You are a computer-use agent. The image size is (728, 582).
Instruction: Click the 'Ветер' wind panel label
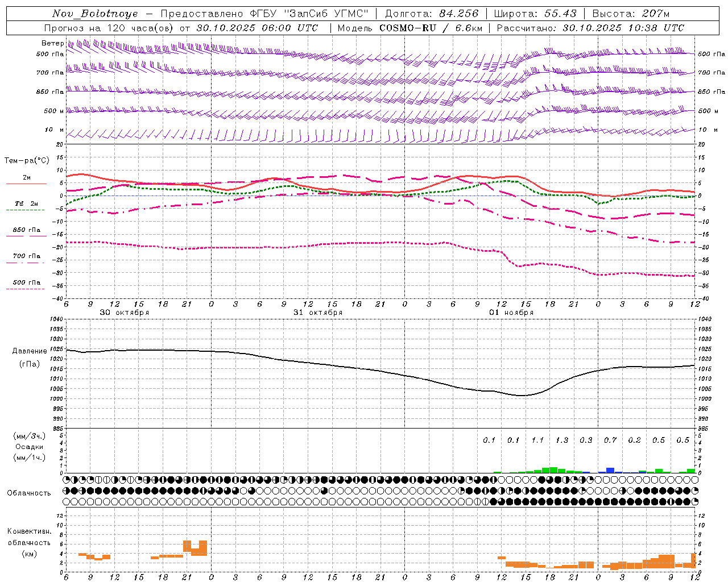pyautogui.click(x=52, y=43)
